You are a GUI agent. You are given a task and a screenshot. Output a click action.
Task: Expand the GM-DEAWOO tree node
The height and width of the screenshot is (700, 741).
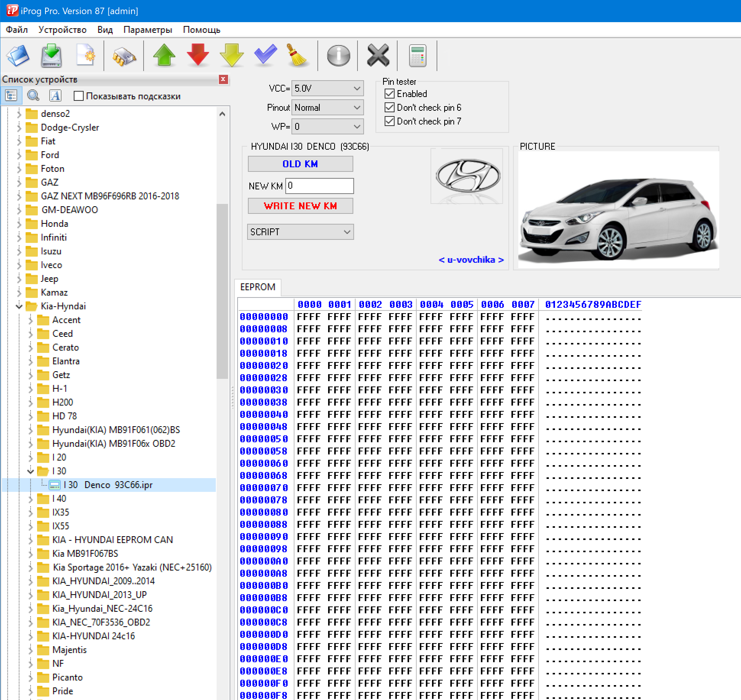[x=19, y=210]
